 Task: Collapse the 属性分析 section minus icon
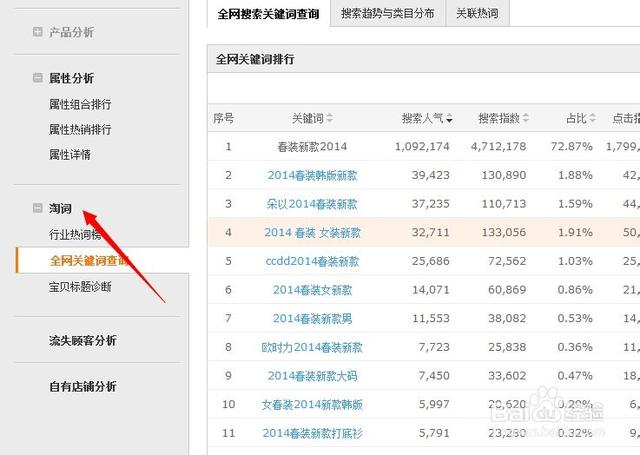pyautogui.click(x=38, y=78)
